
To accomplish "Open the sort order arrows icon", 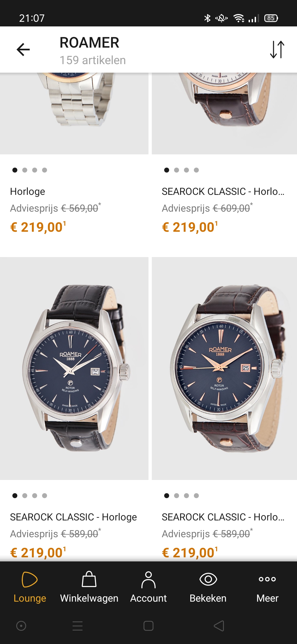I will click(277, 50).
